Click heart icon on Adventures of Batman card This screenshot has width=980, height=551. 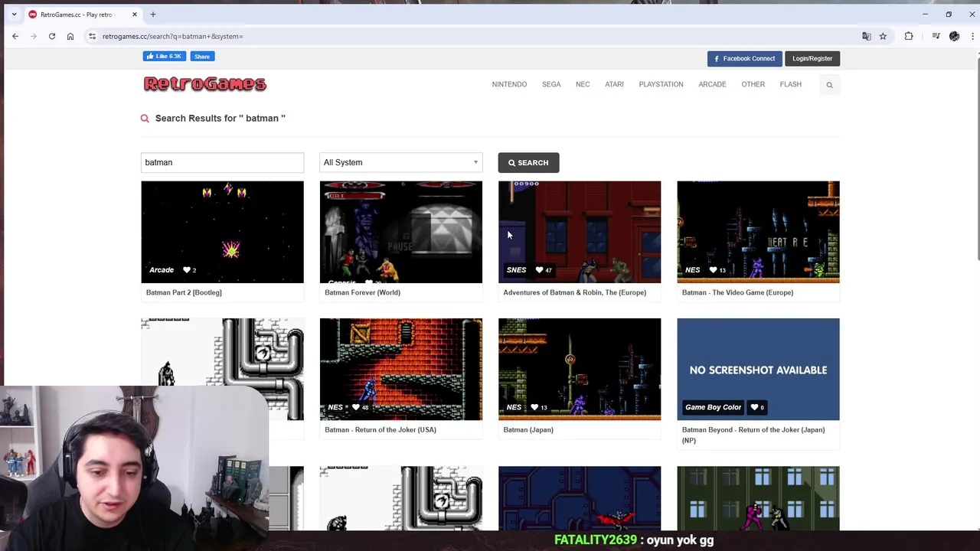coord(539,270)
